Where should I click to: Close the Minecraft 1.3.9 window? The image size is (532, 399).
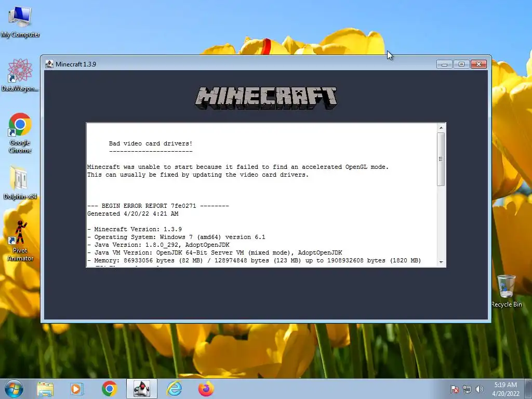tap(478, 64)
